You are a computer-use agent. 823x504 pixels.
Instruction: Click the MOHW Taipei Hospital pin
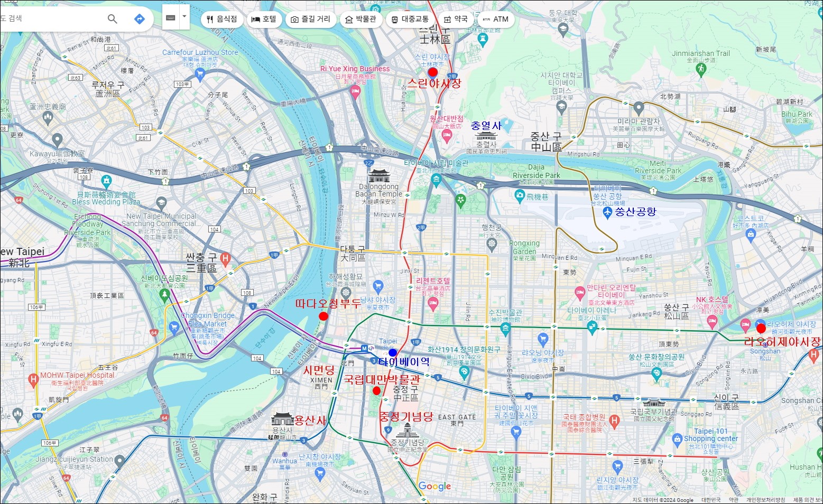pyautogui.click(x=33, y=380)
